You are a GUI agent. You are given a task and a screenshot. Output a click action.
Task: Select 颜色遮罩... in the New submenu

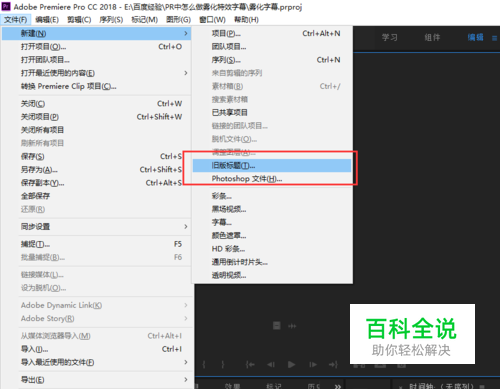click(x=272, y=236)
